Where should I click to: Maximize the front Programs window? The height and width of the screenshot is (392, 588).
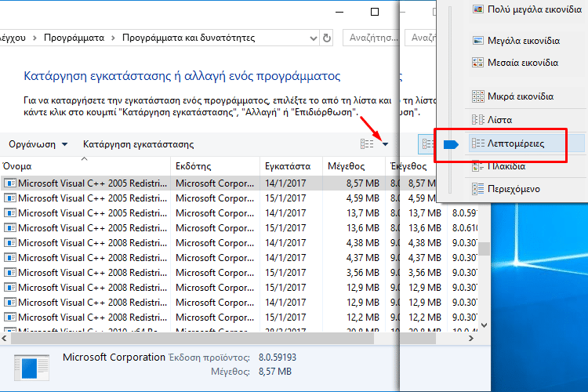(374, 12)
